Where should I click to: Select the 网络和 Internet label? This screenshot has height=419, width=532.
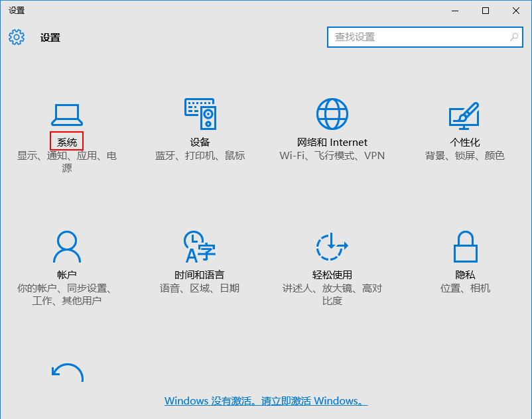click(x=332, y=142)
